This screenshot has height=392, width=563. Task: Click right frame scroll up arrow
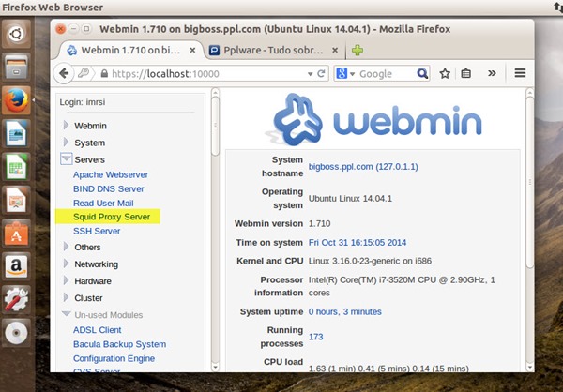pyautogui.click(x=530, y=93)
